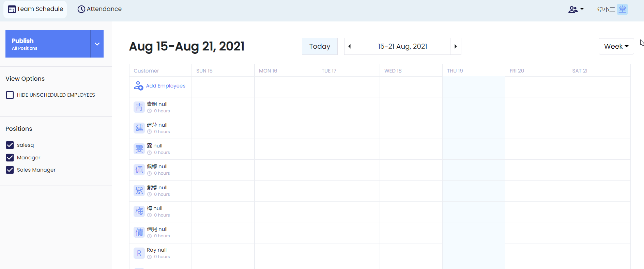Uncheck the Sales Manager position checkbox
Image resolution: width=644 pixels, height=269 pixels.
[x=10, y=170]
